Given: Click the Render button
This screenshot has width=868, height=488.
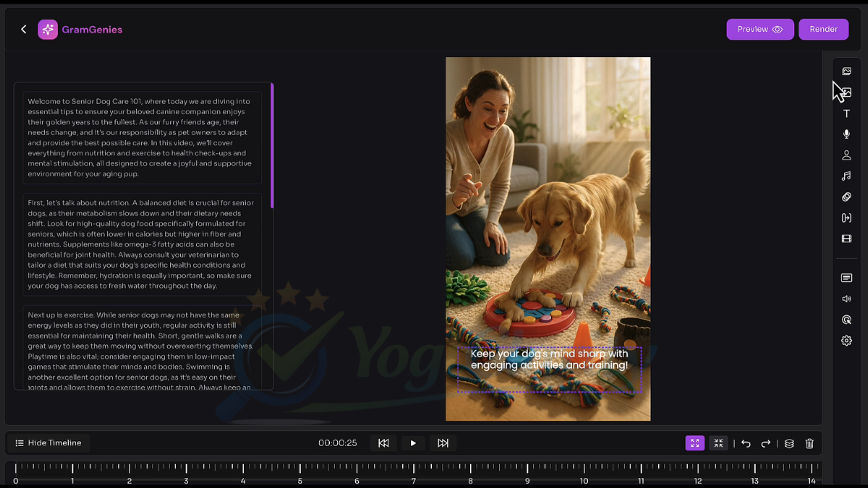Looking at the screenshot, I should point(823,30).
